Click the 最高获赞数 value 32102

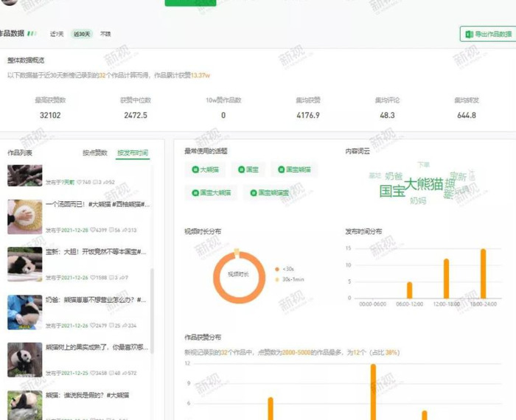[x=50, y=115]
